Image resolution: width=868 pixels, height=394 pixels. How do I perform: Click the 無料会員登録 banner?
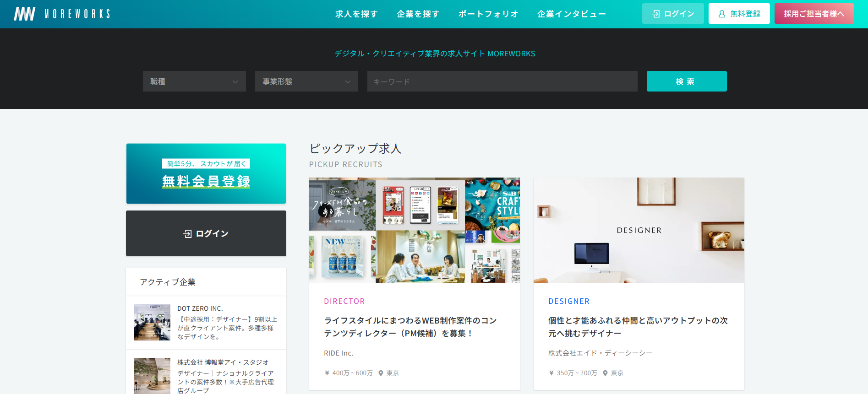coord(206,174)
